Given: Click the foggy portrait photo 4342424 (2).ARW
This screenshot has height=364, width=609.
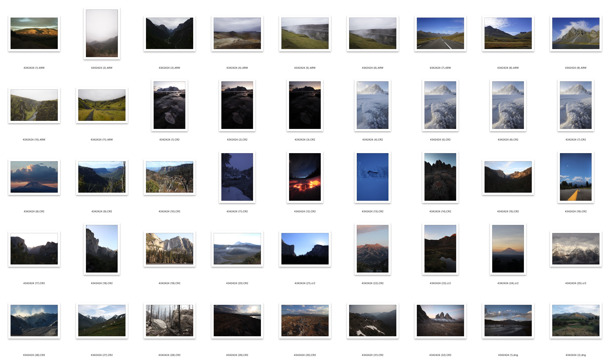Looking at the screenshot, I should click(102, 33).
